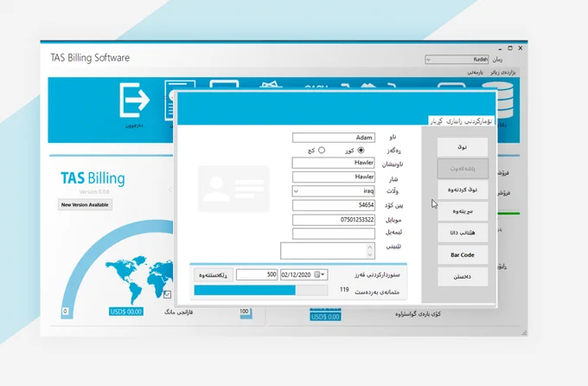Viewport: 588px width, 386px height.
Task: Click the پاشەکەوت (Save) button
Action: 463,169
